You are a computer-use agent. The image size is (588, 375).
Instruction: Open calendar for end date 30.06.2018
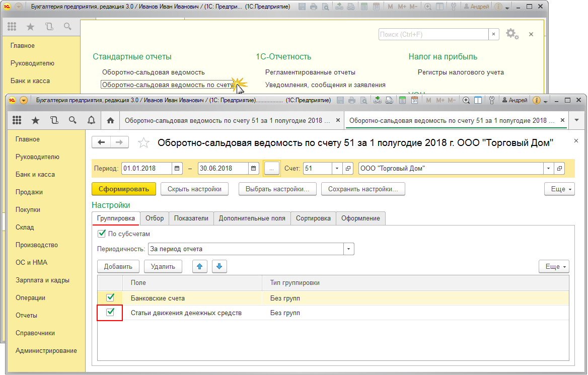coord(254,169)
